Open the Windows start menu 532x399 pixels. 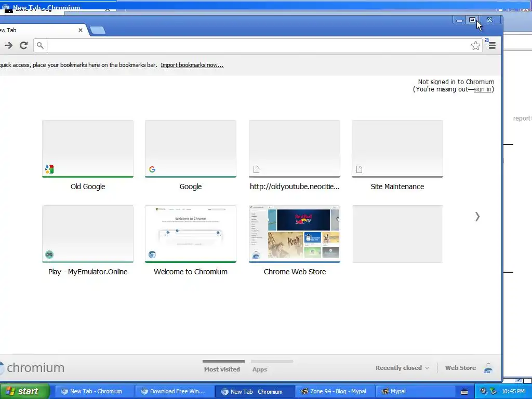coord(24,391)
